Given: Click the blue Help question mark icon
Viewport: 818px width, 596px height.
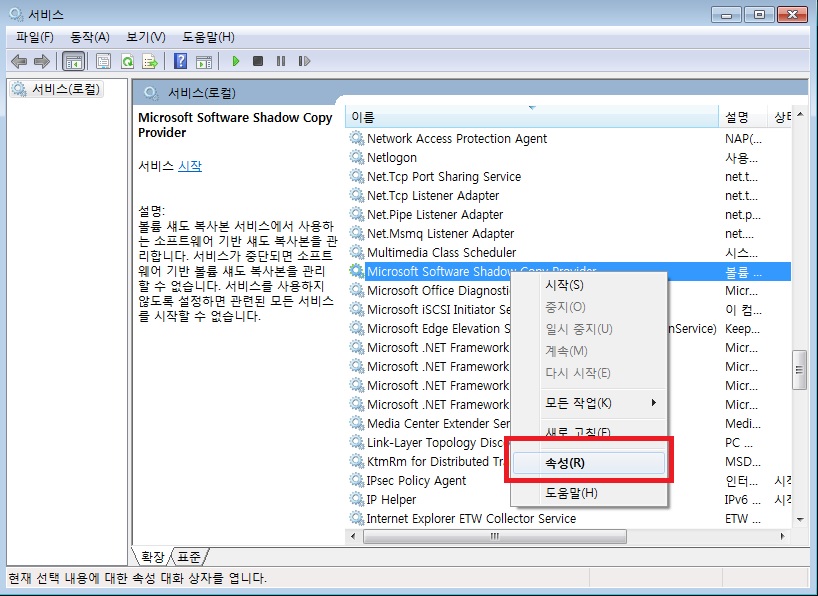Looking at the screenshot, I should tap(181, 61).
